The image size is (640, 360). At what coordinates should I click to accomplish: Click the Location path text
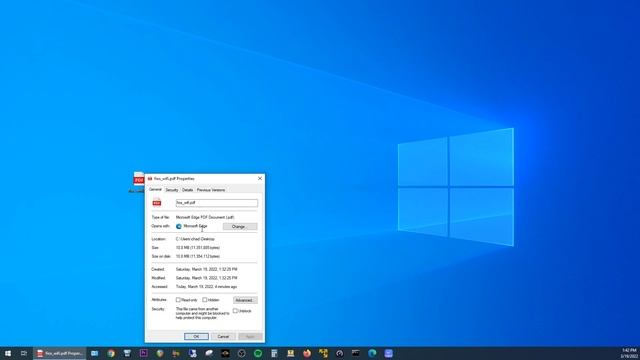pos(195,239)
